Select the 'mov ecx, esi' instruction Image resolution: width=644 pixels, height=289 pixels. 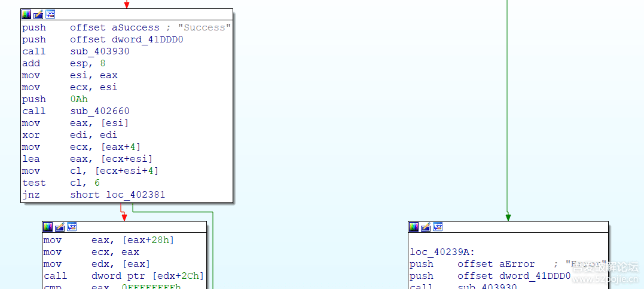click(x=70, y=87)
